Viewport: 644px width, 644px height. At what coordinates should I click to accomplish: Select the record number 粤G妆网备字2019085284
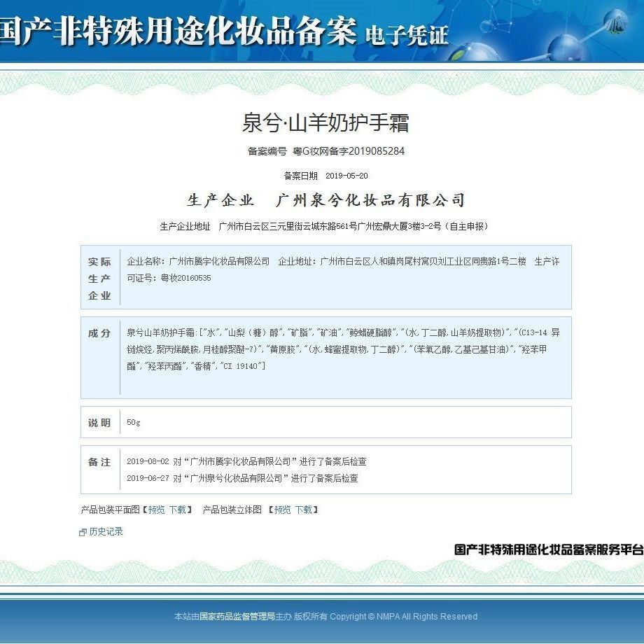coord(349,151)
